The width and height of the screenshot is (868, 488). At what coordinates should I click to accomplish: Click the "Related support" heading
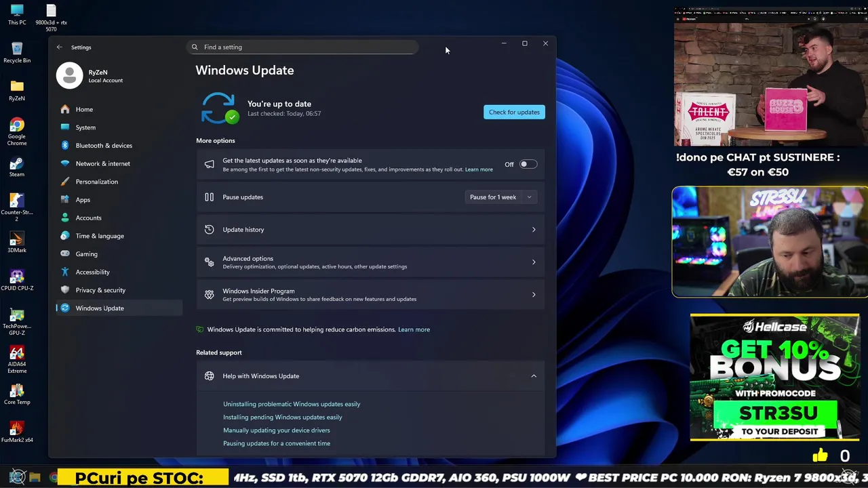tap(219, 352)
